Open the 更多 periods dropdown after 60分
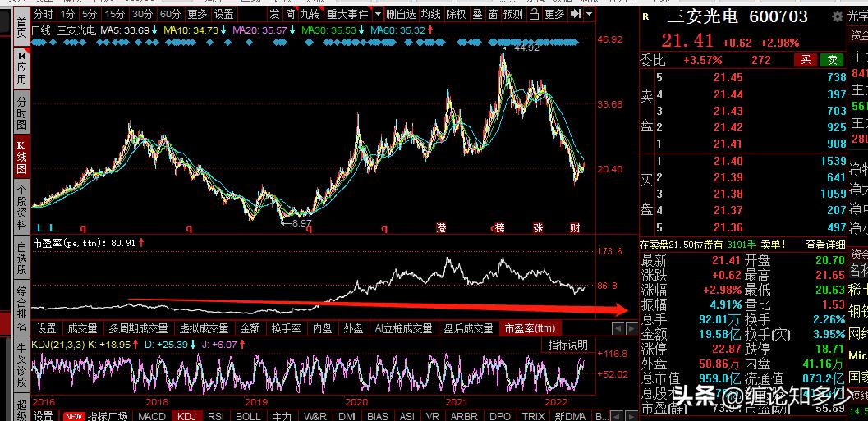Viewport: 868px width, 421px height. [198, 14]
